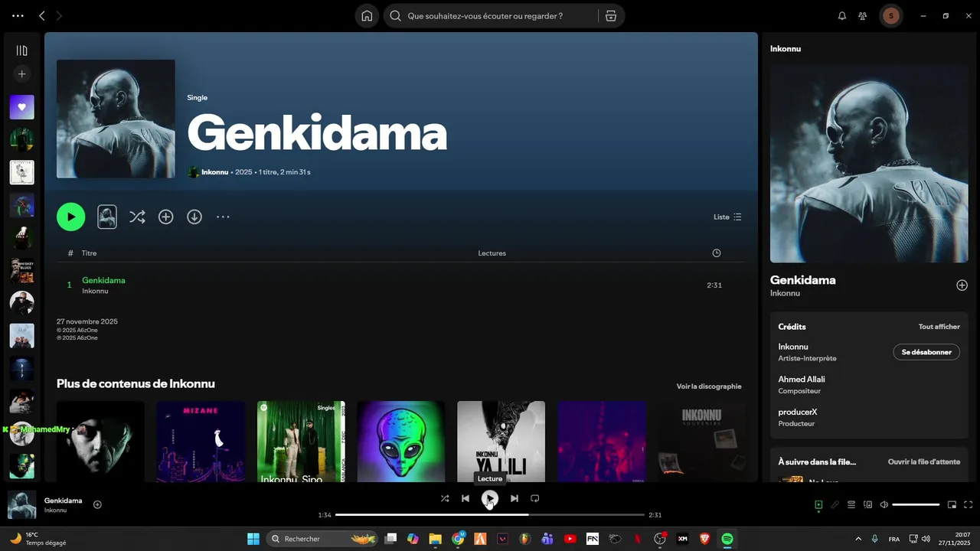Toggle repeat in the player bar
This screenshot has width=980, height=551.
tap(535, 498)
